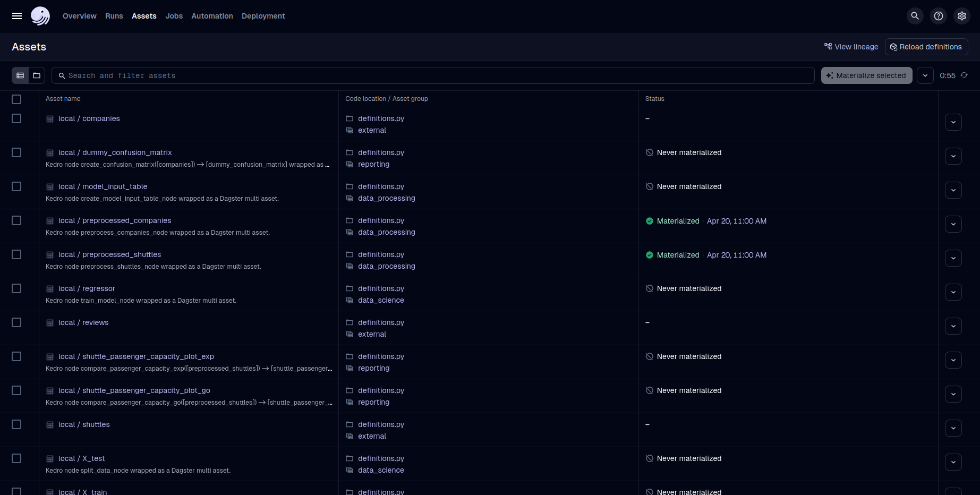Open the local / shuttle_passenger_capacity_plot_go asset link
Viewport: 980px width, 495px height.
click(x=134, y=390)
